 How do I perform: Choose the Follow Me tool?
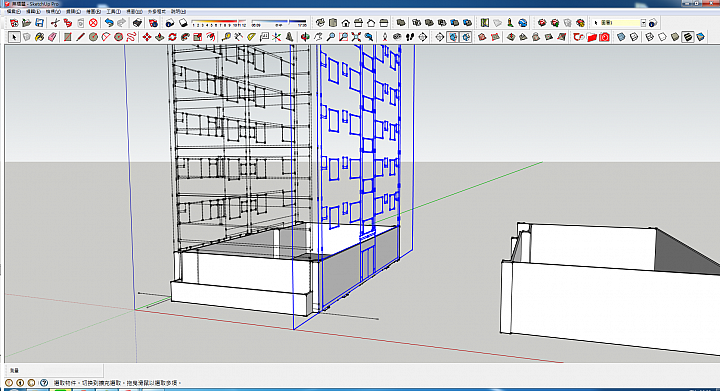[186, 37]
